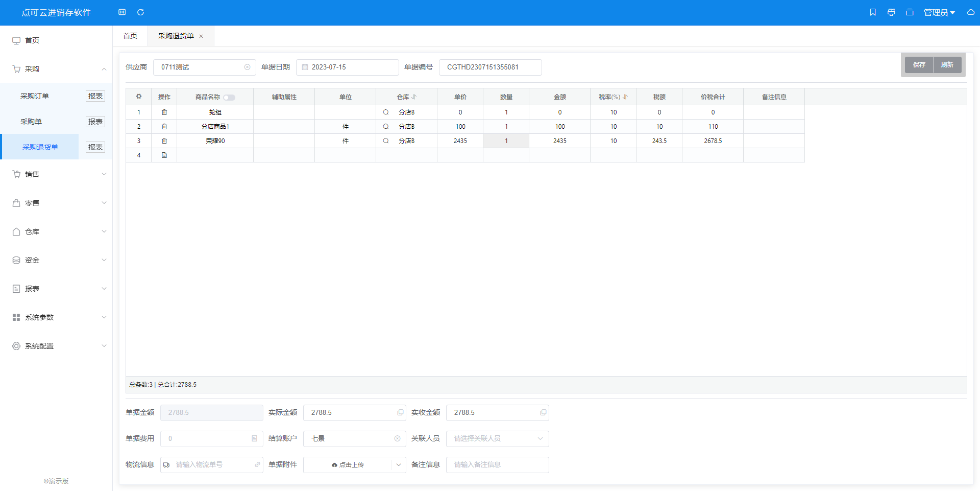Click the printer icon in top bar
Image resolution: width=980 pixels, height=491 pixels.
tap(891, 12)
